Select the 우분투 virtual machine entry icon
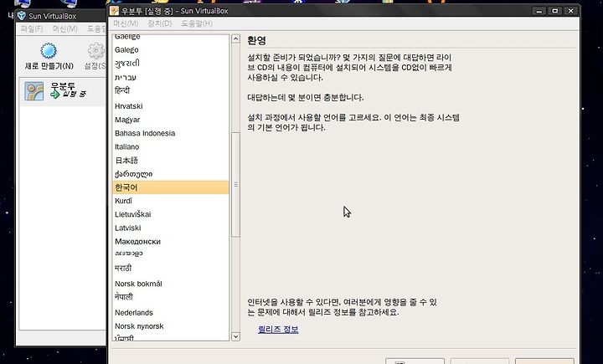This screenshot has width=603, height=364. (33, 91)
